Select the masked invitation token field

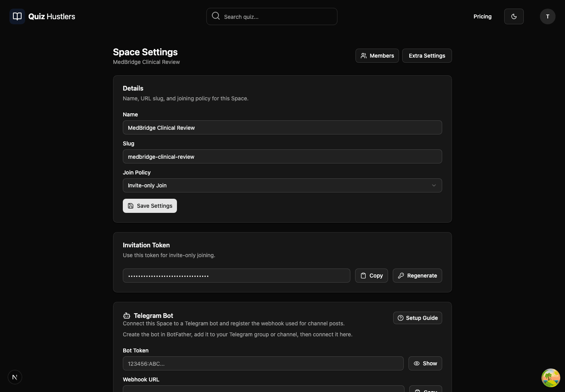click(x=237, y=276)
